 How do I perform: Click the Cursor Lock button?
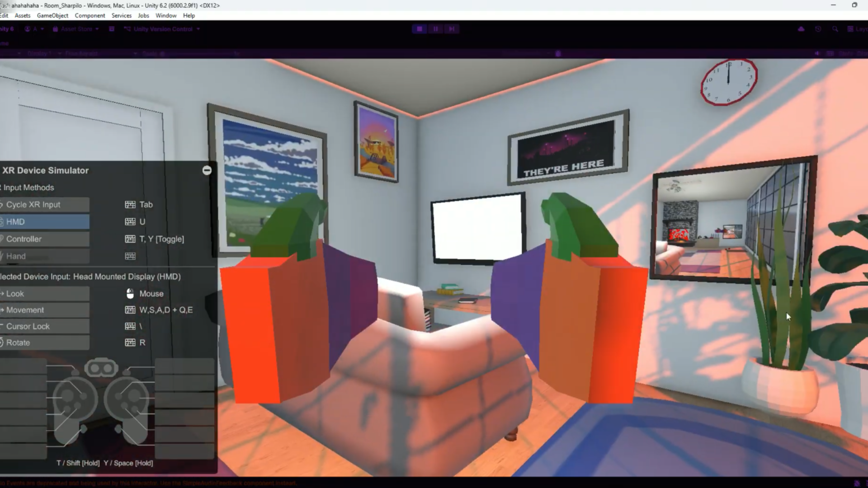click(44, 326)
